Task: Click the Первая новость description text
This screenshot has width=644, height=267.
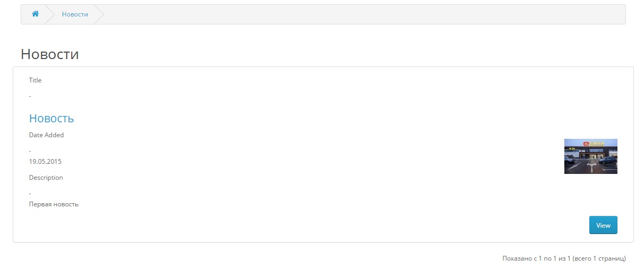Action: coord(54,204)
